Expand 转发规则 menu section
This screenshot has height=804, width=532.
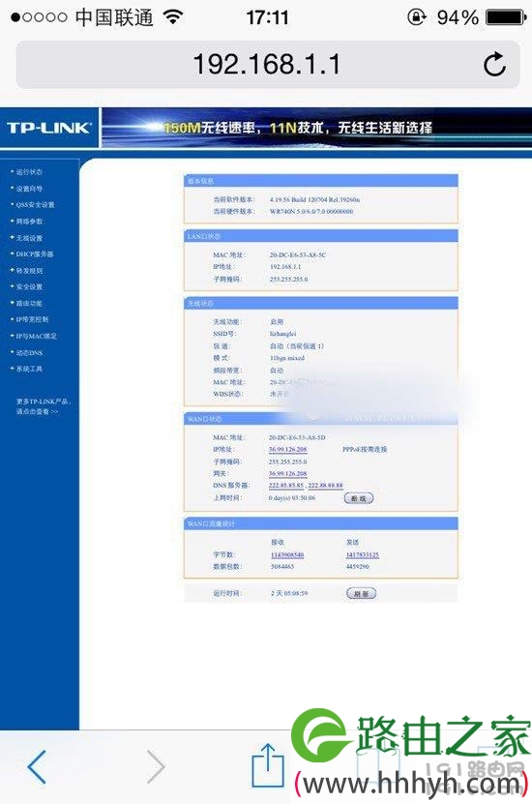[x=29, y=270]
